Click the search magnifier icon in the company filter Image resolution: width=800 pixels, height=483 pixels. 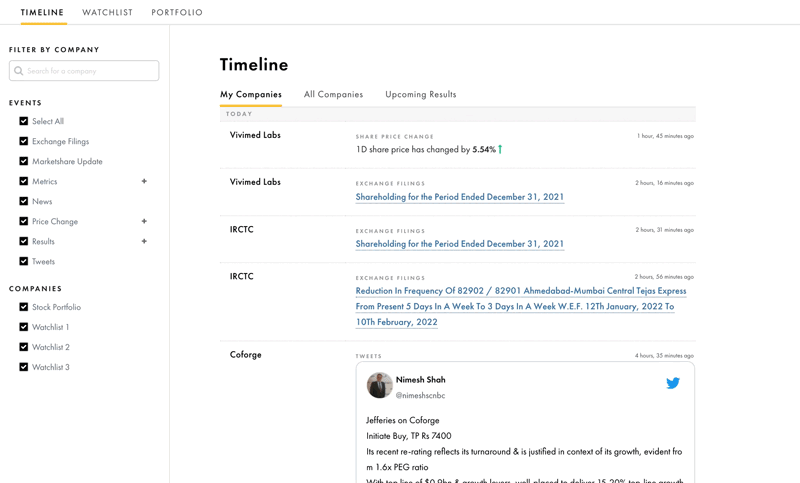point(18,71)
